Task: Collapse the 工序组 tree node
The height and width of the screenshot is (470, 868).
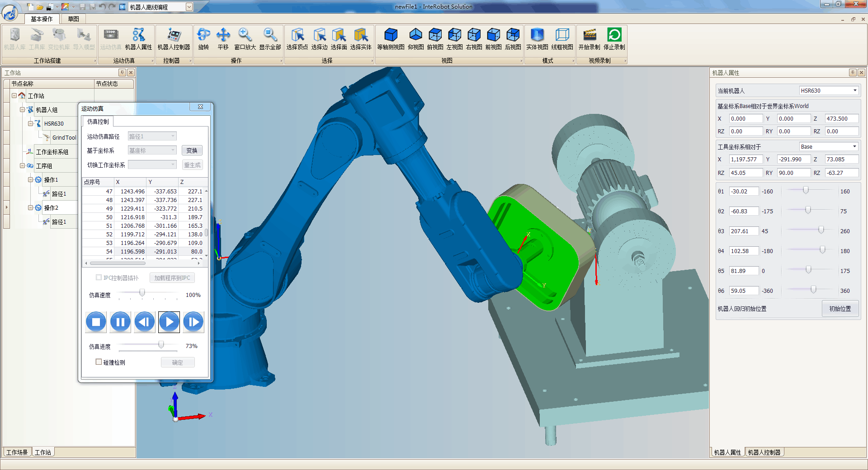Action: pyautogui.click(x=22, y=165)
